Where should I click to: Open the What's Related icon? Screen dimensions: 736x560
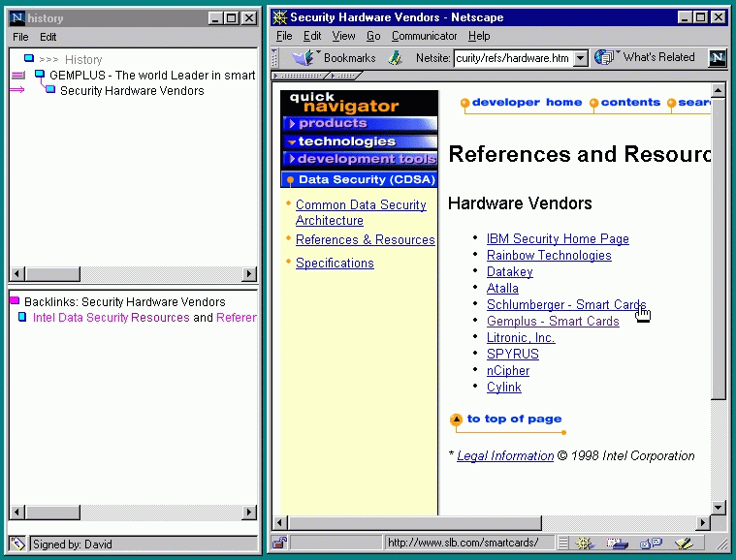click(605, 57)
